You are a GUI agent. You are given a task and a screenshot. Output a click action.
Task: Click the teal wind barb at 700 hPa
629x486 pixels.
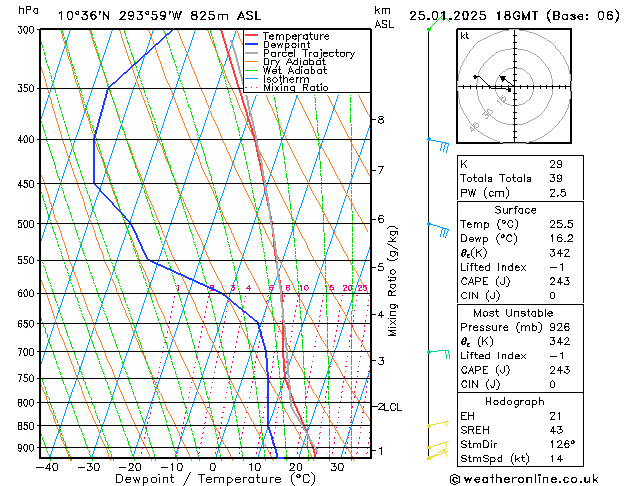pyautogui.click(x=439, y=354)
